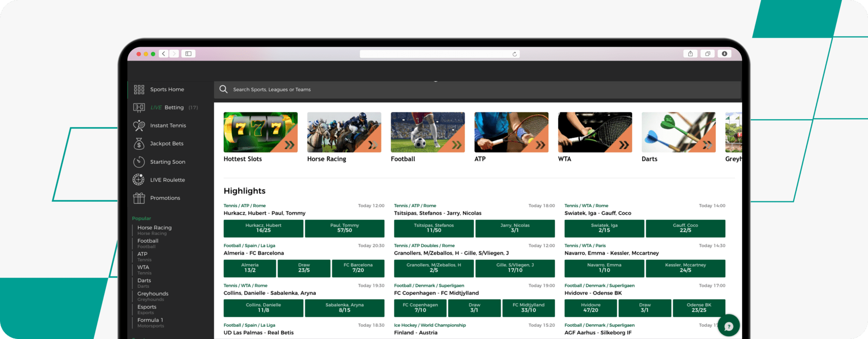Click the browser share icon
The image size is (868, 339).
click(x=691, y=54)
